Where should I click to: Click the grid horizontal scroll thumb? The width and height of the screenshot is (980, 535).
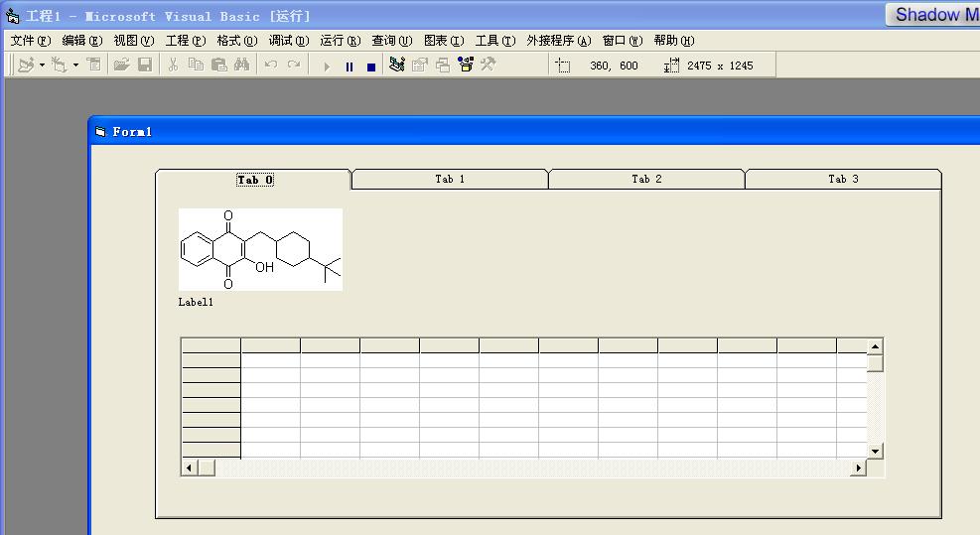click(207, 468)
